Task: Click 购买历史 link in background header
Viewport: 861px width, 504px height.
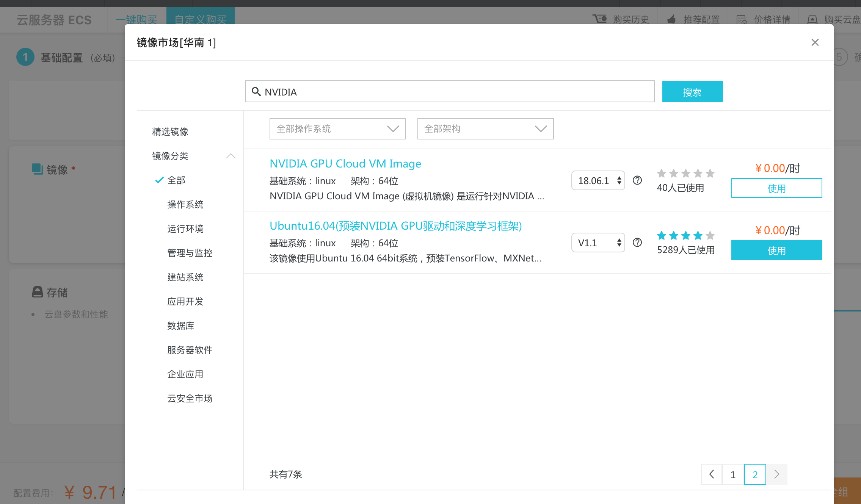Action: tap(631, 19)
